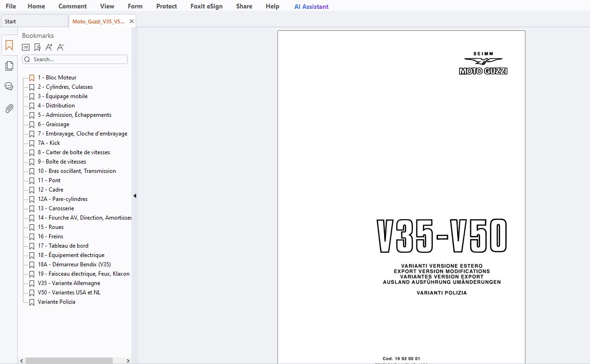
Task: Go to bookmark 7 - Embrayage, Cloche d'embrayage
Action: 82,134
